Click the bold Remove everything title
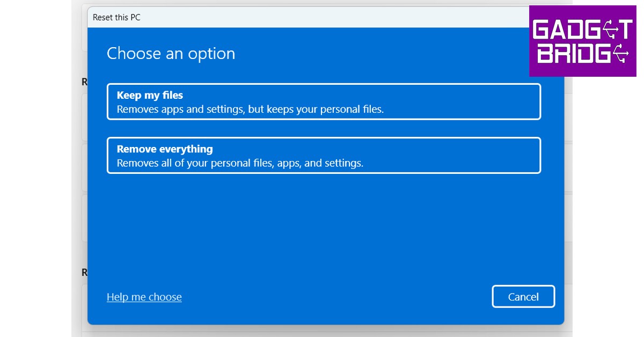Viewport: 644px width, 337px height. [x=165, y=149]
